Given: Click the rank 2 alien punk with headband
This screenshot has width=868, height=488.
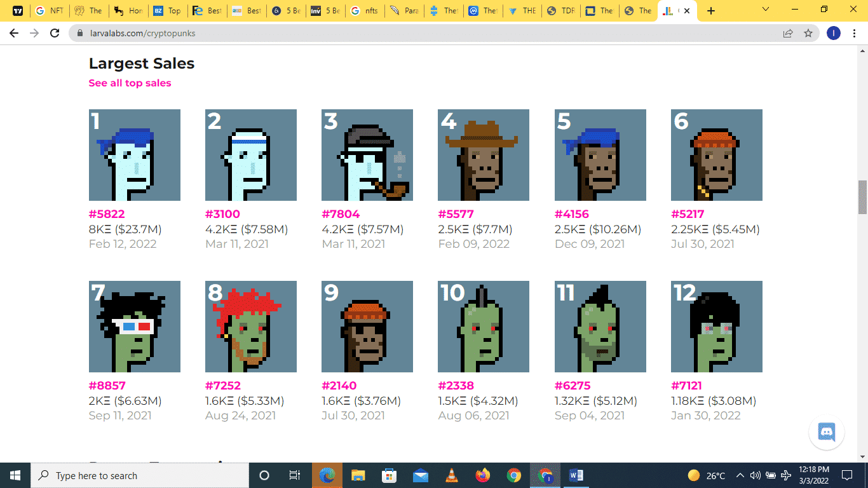Looking at the screenshot, I should click(251, 155).
